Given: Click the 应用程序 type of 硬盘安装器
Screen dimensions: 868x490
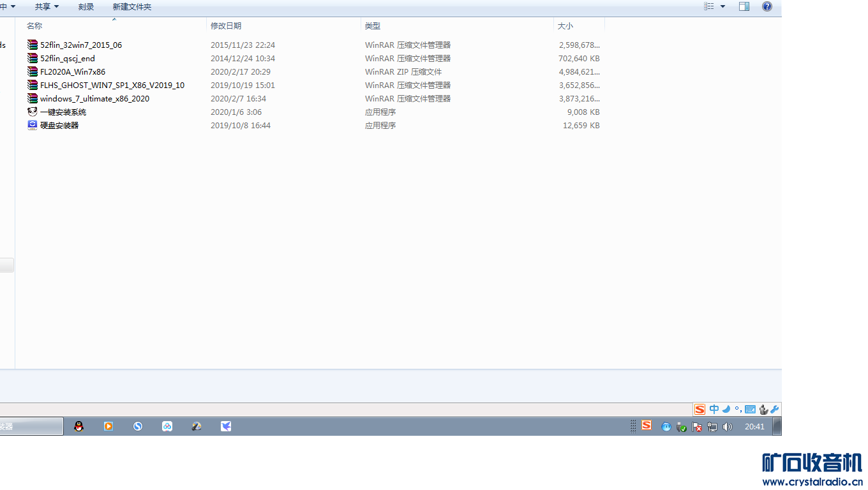Looking at the screenshot, I should click(x=380, y=125).
